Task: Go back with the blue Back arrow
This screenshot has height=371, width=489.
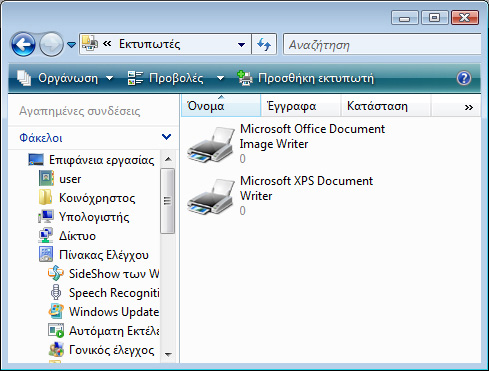Action: pyautogui.click(x=23, y=44)
